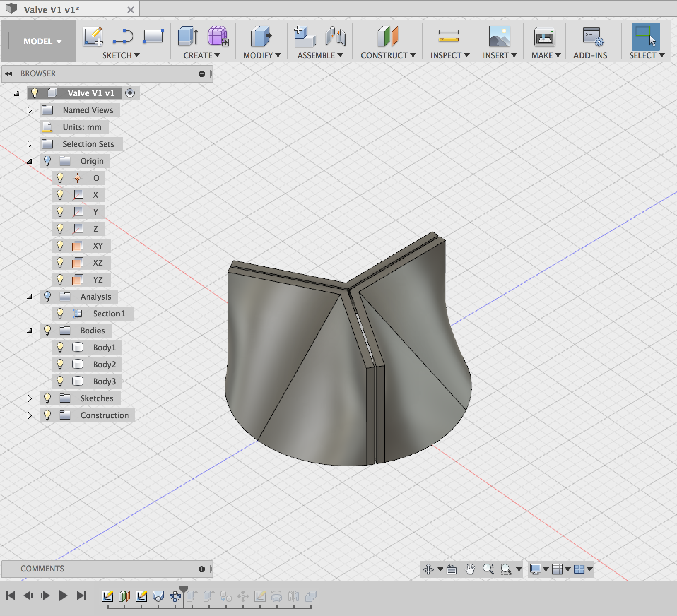Collapse the Valve V1 v1 root node
The height and width of the screenshot is (616, 677).
click(x=17, y=93)
